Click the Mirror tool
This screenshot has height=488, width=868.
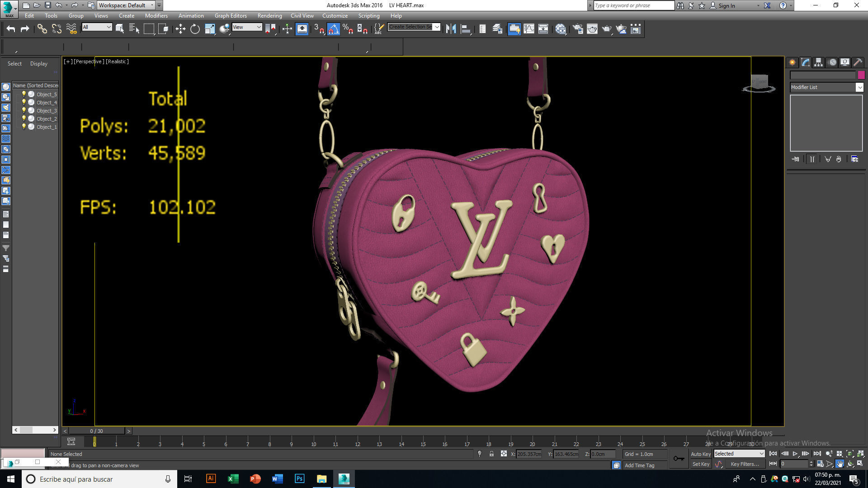click(x=451, y=29)
